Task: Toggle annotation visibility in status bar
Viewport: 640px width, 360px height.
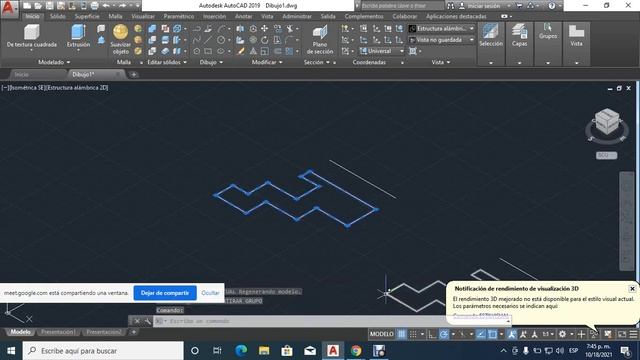Action: pos(511,334)
